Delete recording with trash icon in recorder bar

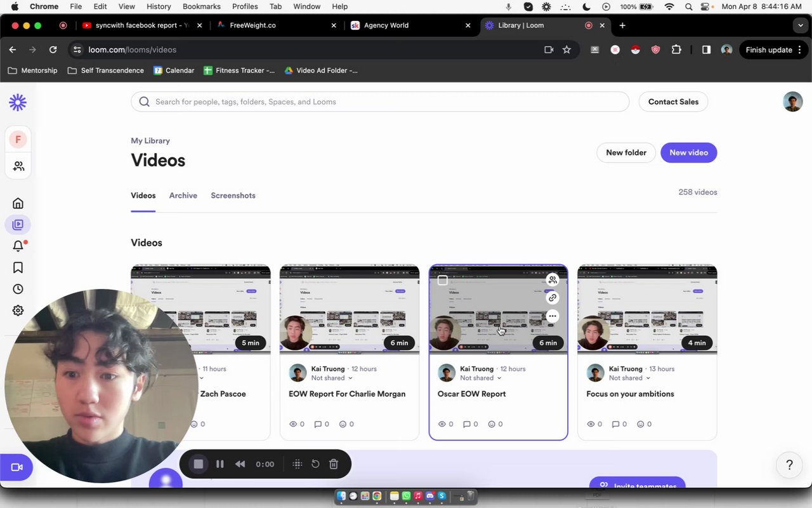pyautogui.click(x=334, y=464)
